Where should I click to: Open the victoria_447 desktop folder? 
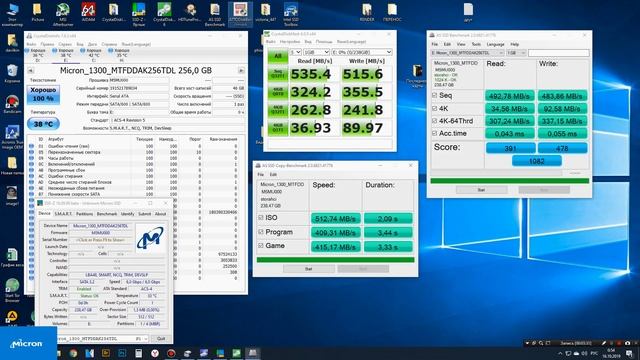pos(265,13)
